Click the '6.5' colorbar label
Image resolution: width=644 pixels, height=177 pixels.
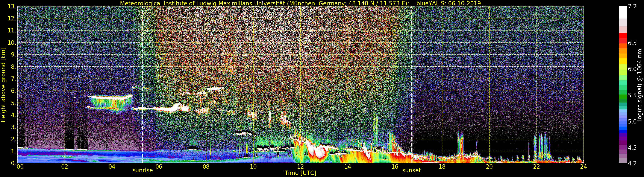tap(632, 43)
